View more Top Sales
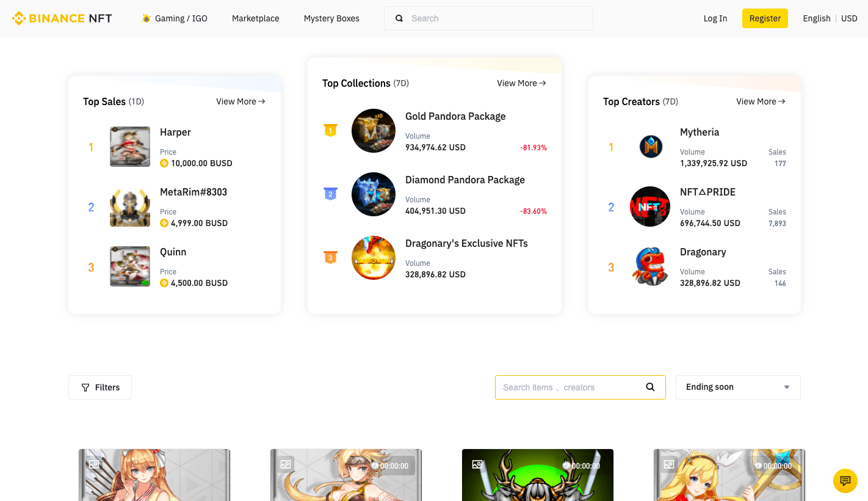Viewport: 868px width, 501px height. click(241, 101)
